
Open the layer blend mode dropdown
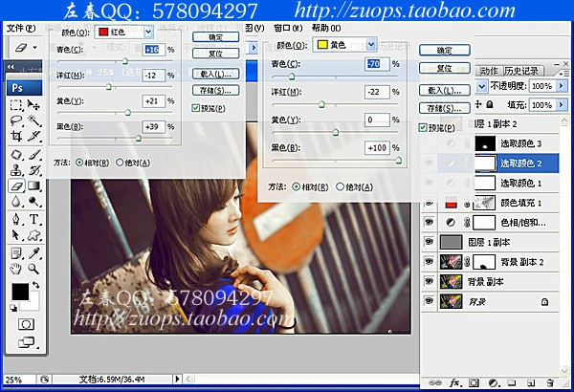[x=482, y=86]
